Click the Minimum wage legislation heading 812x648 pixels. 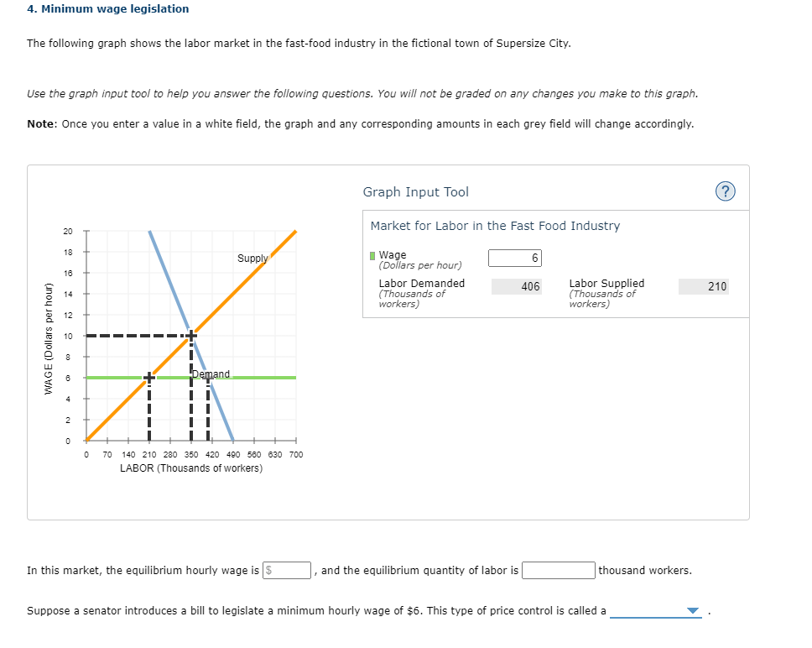(107, 8)
